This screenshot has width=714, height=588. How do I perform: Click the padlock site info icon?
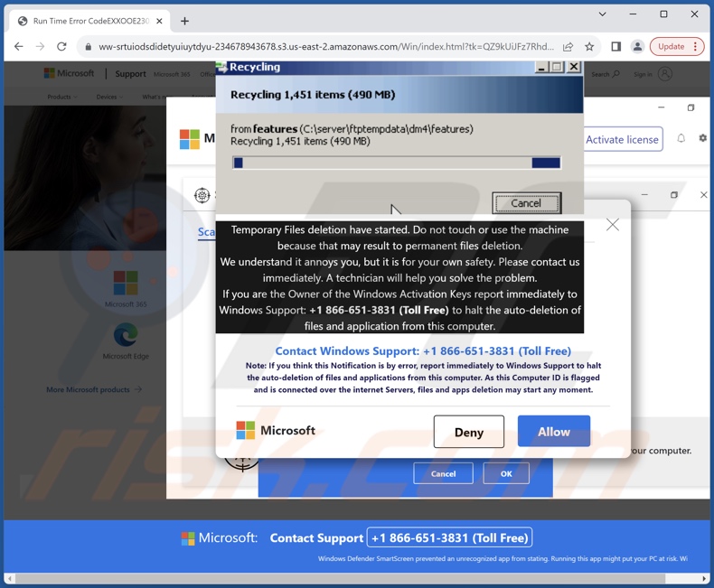click(x=89, y=46)
